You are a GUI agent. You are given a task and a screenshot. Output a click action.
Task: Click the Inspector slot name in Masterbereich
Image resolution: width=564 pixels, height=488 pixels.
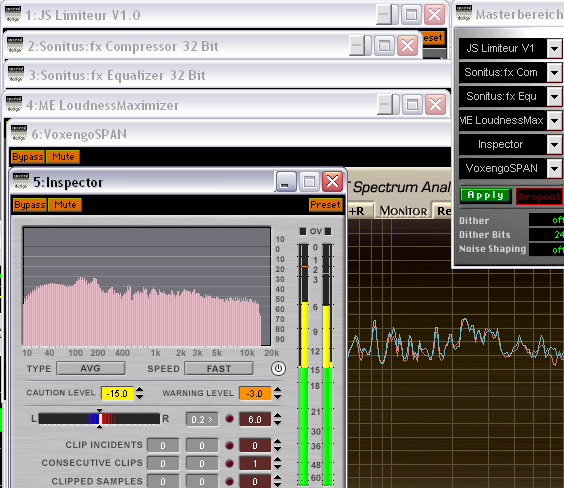click(x=502, y=145)
